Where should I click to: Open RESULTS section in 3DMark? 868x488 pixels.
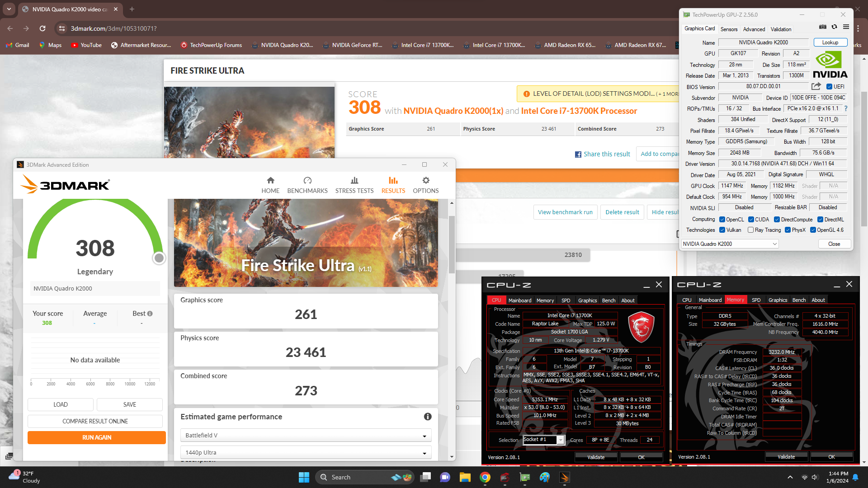[x=393, y=185]
